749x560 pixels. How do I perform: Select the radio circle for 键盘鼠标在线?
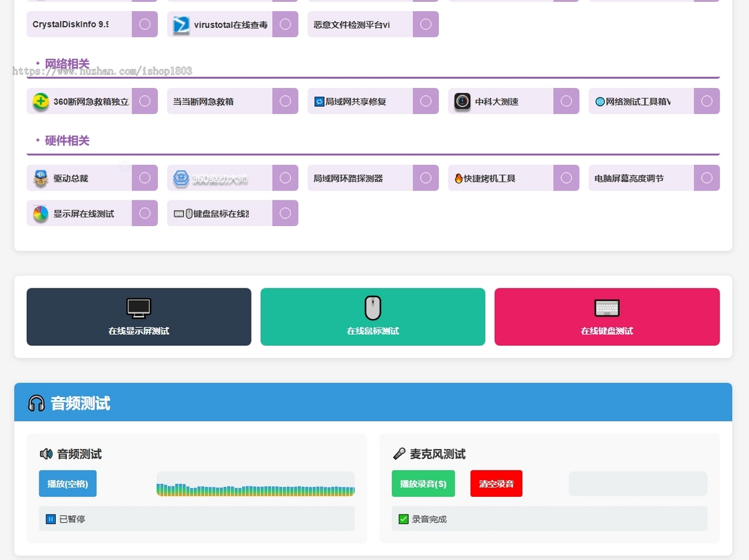(285, 214)
